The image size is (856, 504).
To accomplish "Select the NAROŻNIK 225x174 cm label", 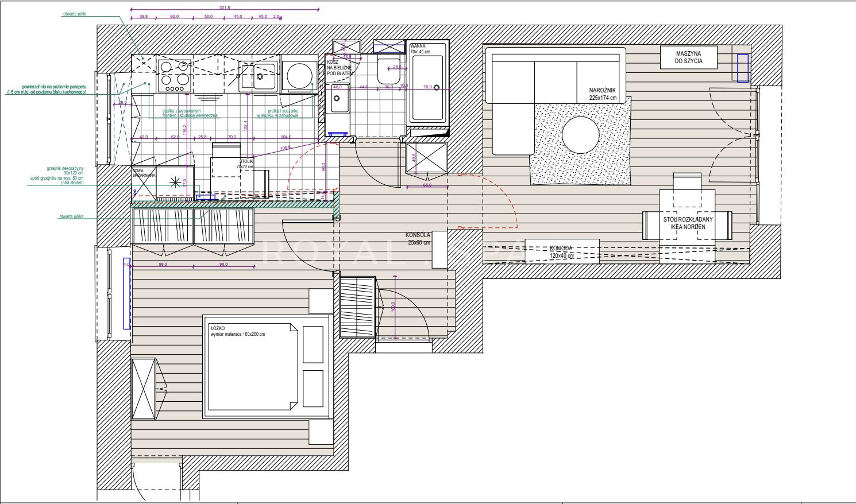I will click(x=603, y=94).
